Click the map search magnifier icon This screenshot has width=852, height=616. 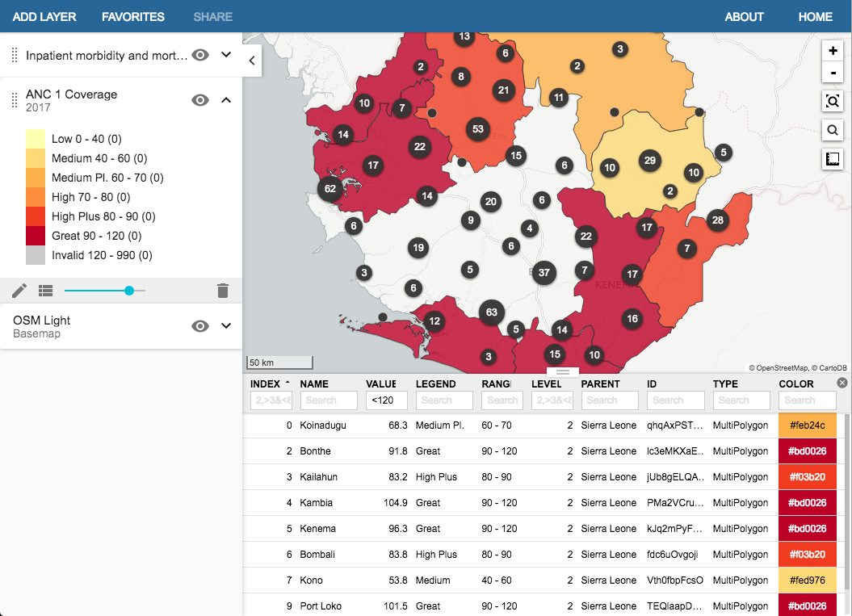833,130
